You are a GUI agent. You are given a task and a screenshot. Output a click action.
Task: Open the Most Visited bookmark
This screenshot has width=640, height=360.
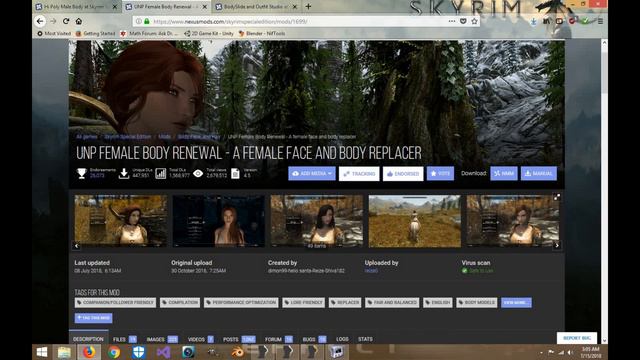[x=54, y=33]
